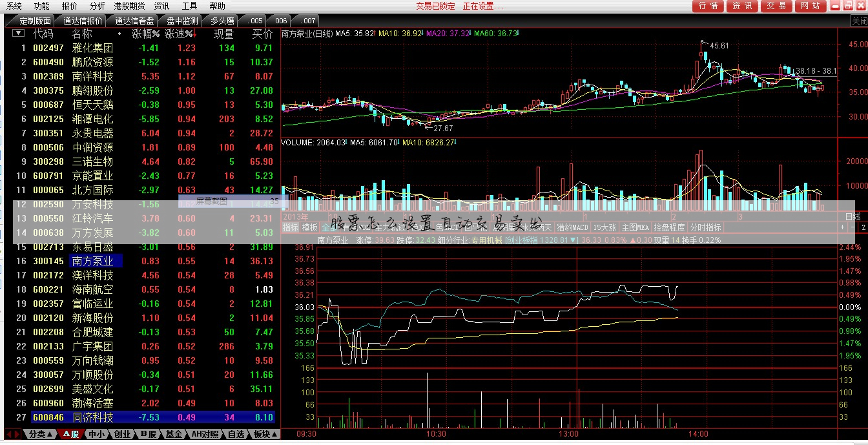Sort list by 涨速% column

click(x=180, y=34)
